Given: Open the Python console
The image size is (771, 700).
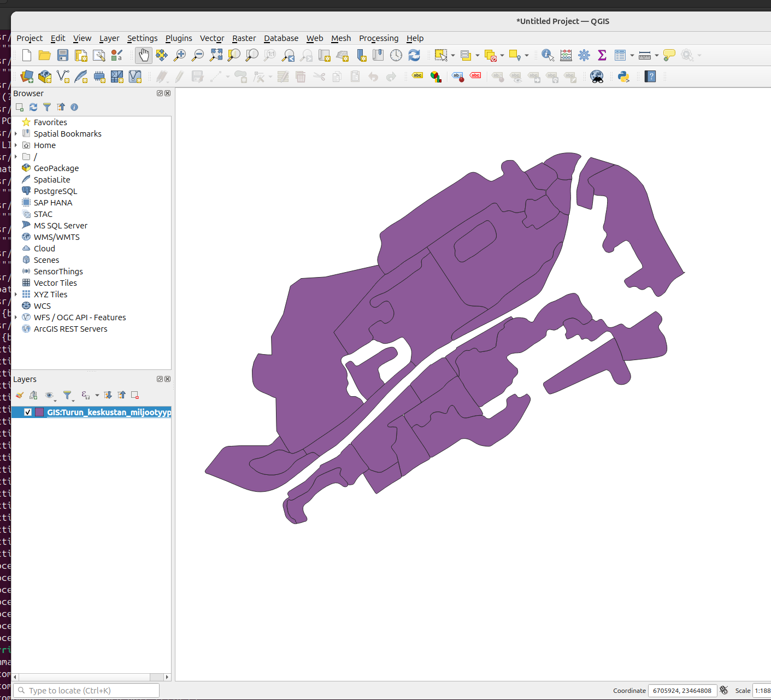Looking at the screenshot, I should (623, 77).
